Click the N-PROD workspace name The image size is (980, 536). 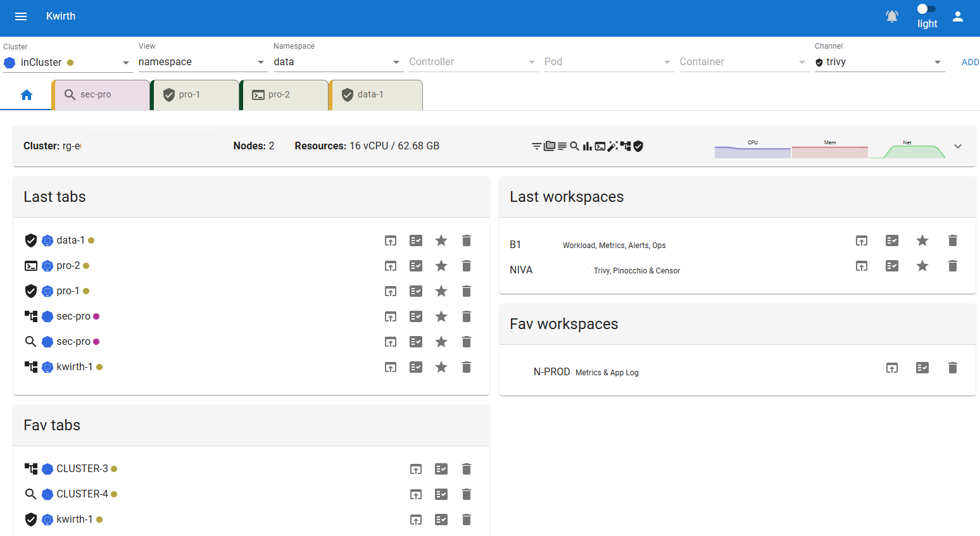click(x=552, y=372)
